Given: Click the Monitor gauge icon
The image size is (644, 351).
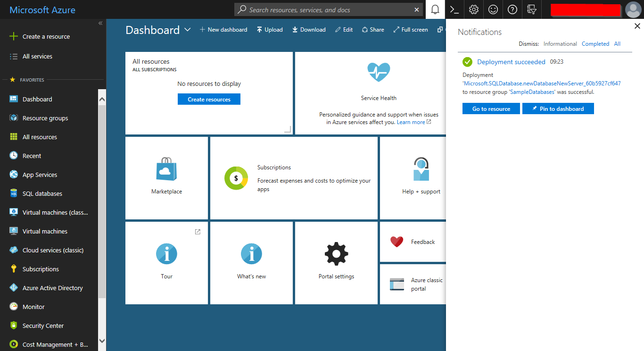Looking at the screenshot, I should coord(14,307).
